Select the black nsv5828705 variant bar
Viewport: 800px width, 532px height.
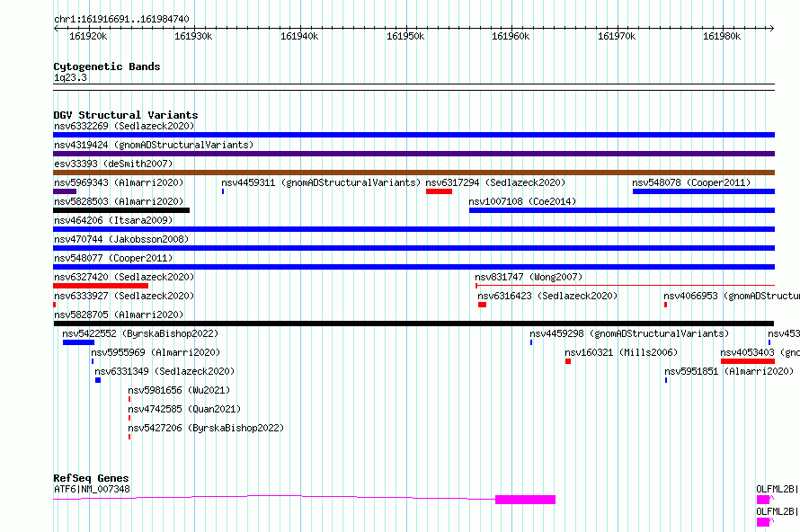[413, 324]
